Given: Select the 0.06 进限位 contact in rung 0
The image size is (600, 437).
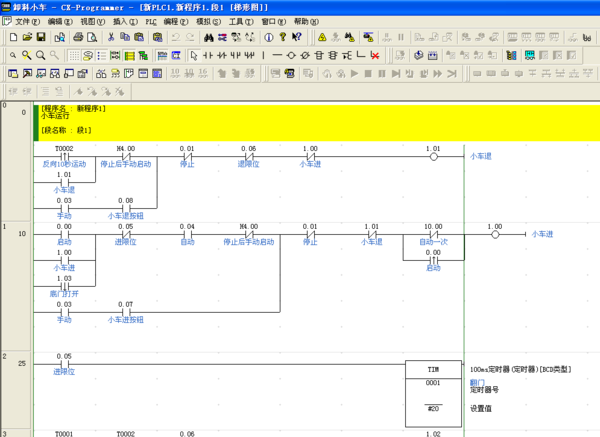Looking at the screenshot, I should [248, 157].
